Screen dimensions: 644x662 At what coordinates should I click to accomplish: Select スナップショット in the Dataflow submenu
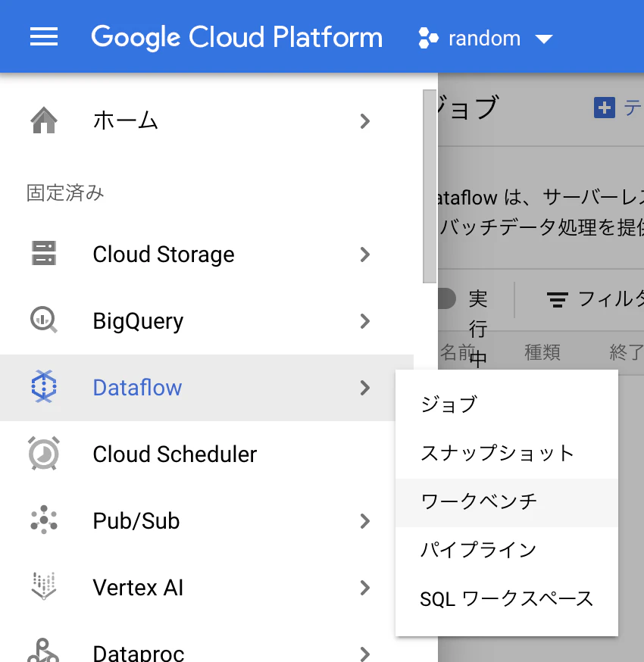click(507, 454)
